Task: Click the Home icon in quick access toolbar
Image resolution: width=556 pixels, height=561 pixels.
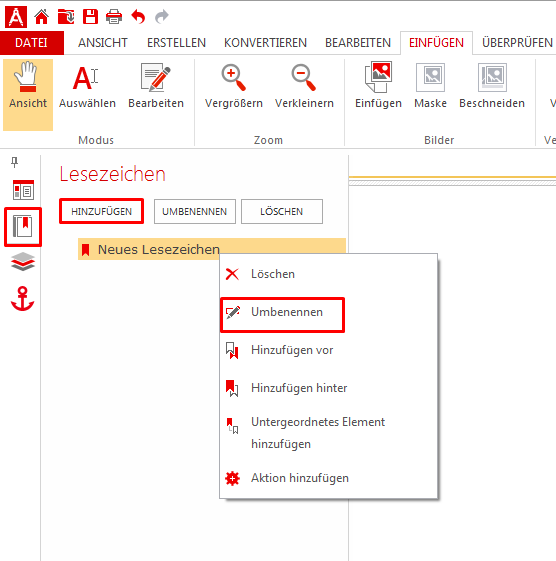Action: [42, 17]
